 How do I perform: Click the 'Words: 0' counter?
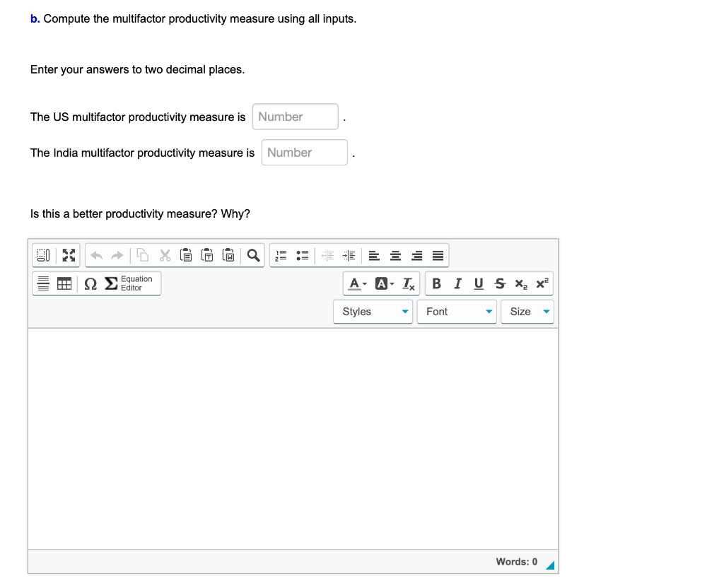click(x=517, y=562)
